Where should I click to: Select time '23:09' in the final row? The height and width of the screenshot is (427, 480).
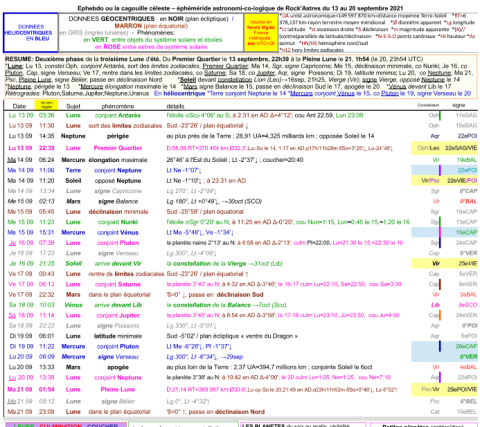46,412
